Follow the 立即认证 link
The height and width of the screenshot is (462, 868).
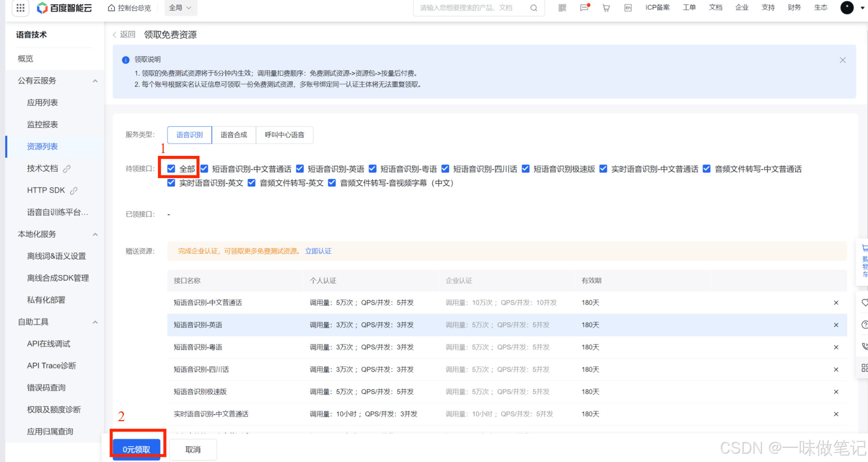[318, 251]
